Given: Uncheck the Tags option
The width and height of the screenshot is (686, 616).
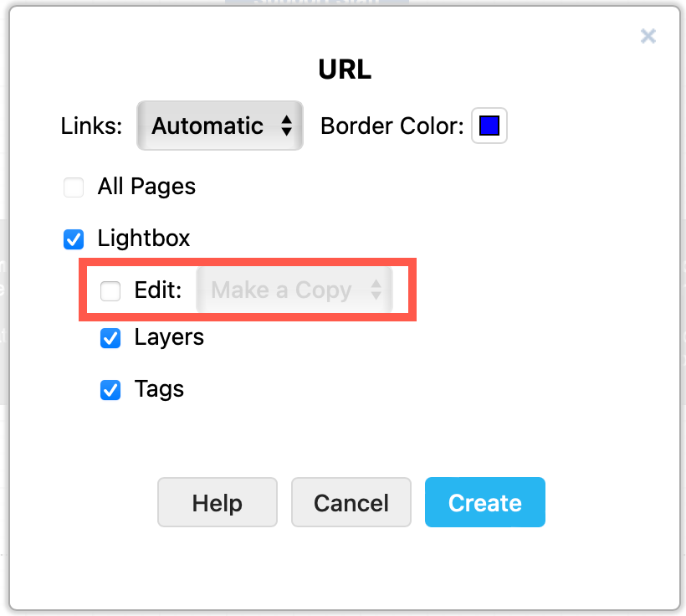Looking at the screenshot, I should click(x=110, y=389).
